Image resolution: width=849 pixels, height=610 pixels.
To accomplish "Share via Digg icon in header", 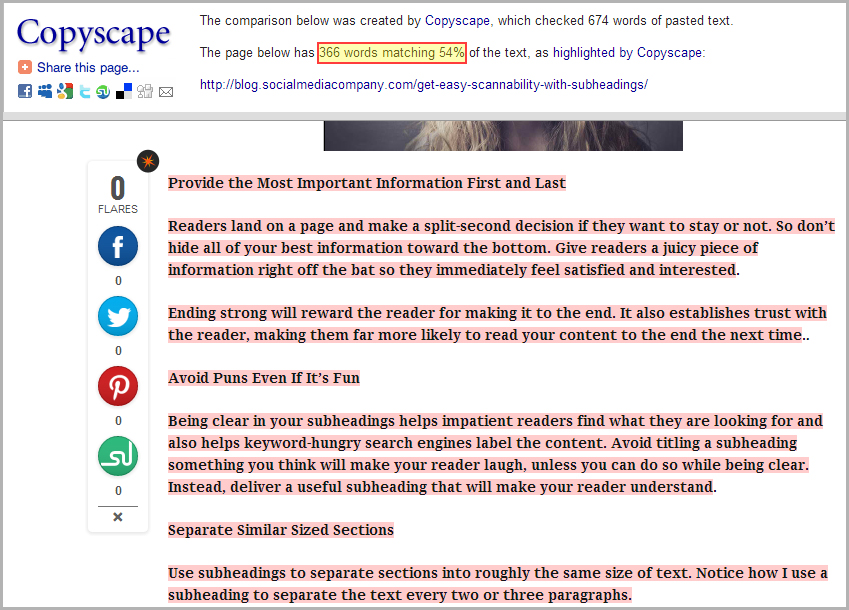I will 145,91.
